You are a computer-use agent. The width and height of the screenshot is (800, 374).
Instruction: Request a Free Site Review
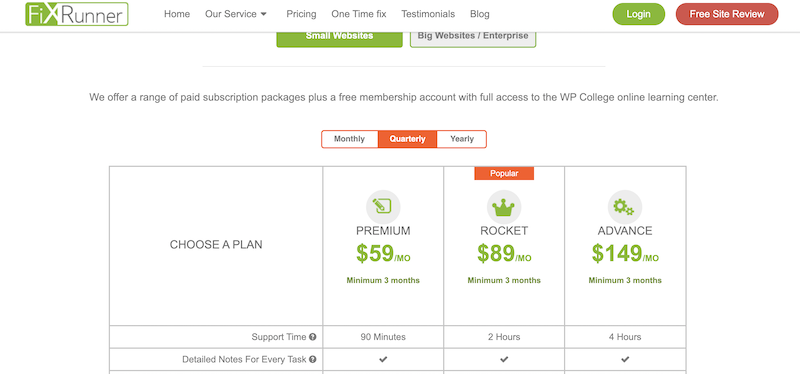[x=727, y=14]
